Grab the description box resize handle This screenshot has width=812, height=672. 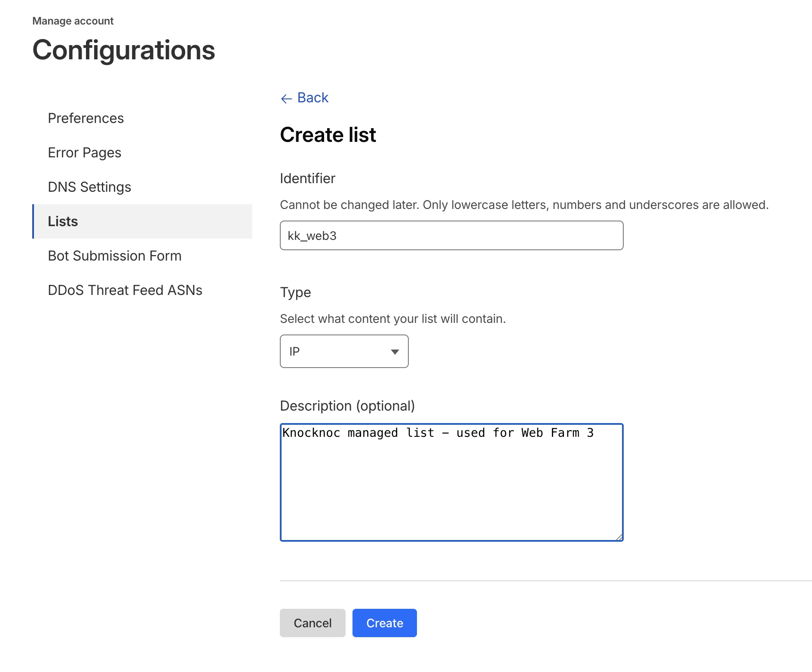[x=619, y=537]
